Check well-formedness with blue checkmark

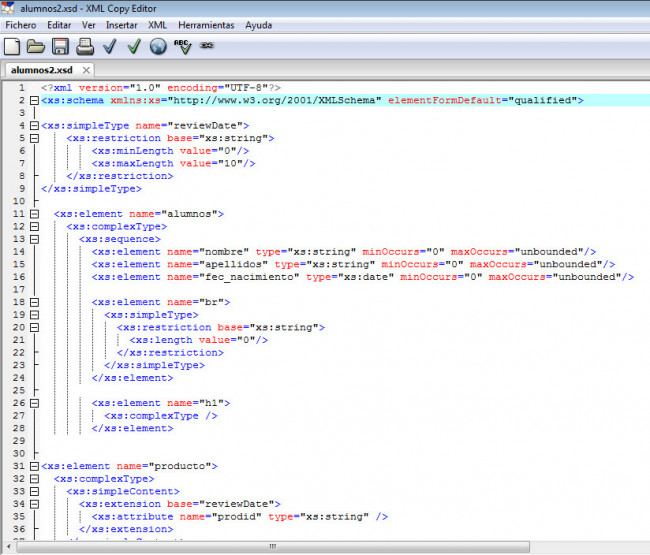click(109, 46)
